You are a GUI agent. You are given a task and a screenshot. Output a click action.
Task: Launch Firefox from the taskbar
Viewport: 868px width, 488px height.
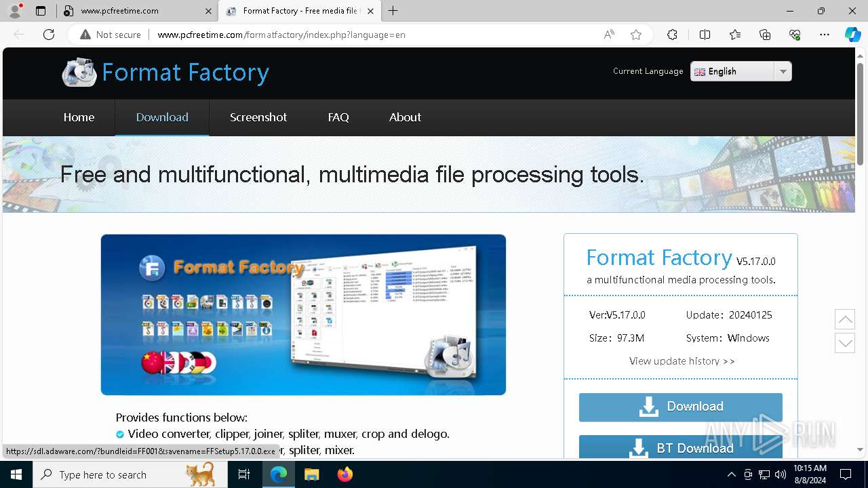coord(344,474)
